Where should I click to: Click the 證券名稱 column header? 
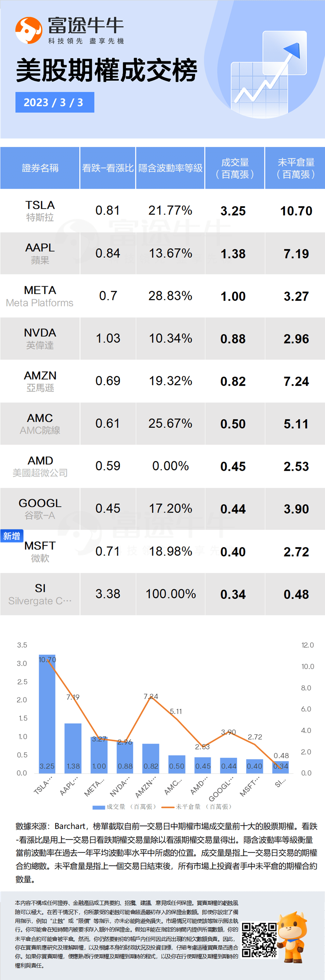click(40, 168)
